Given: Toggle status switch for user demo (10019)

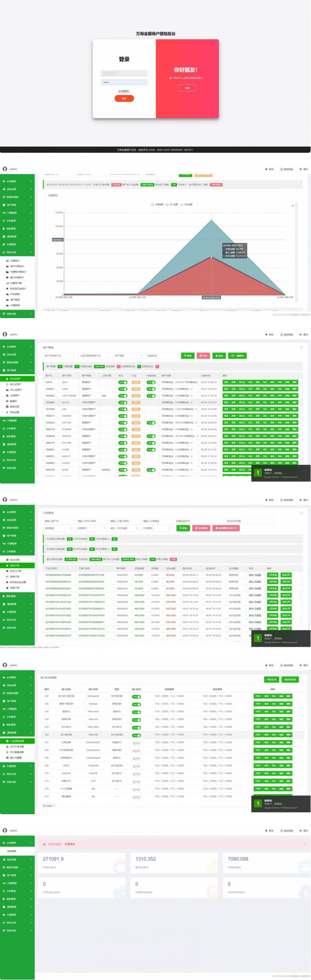Looking at the screenshot, I should coord(123,382).
